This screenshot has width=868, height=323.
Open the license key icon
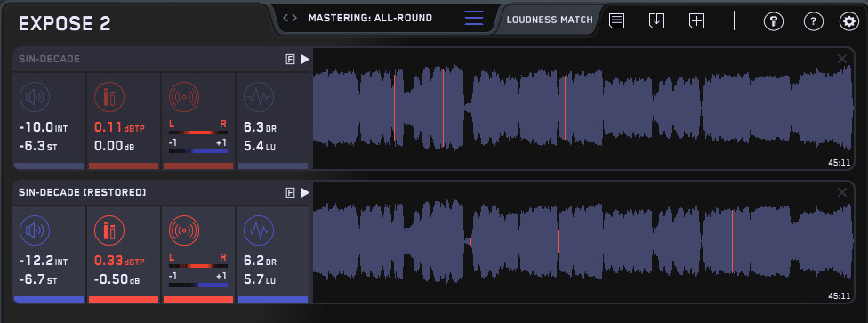[774, 21]
